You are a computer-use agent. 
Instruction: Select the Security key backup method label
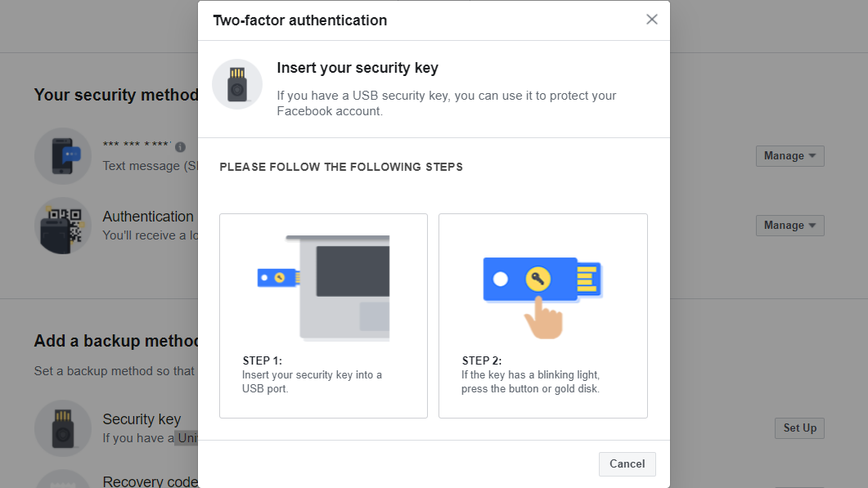[142, 419]
